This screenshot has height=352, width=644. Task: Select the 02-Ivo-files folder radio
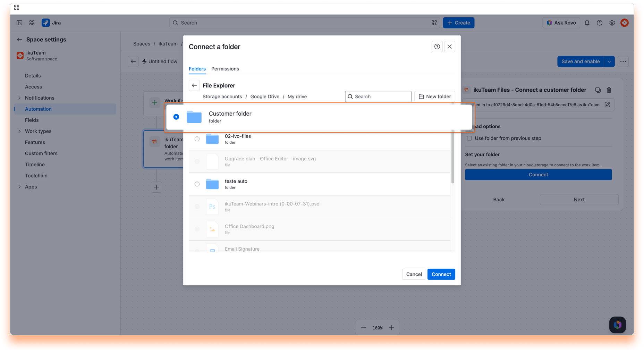[197, 139]
